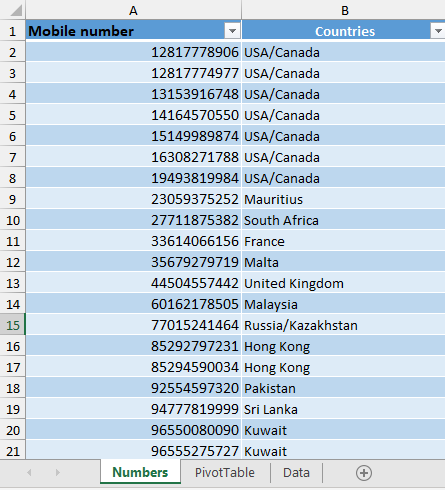Select the United Kingdom cell
The image size is (445, 490).
click(343, 283)
